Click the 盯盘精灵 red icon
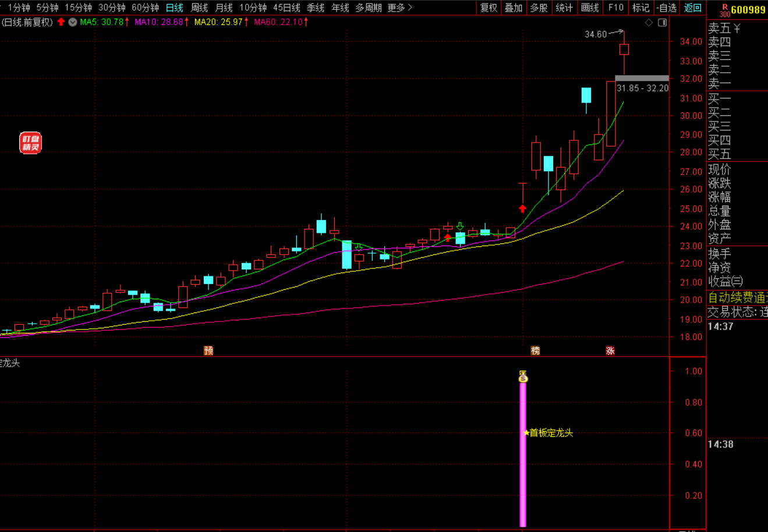The height and width of the screenshot is (532, 768). pos(31,143)
